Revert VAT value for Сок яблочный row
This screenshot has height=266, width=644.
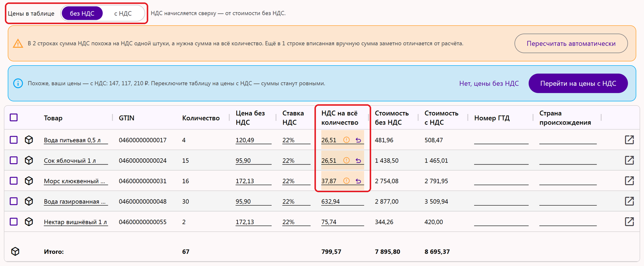358,160
